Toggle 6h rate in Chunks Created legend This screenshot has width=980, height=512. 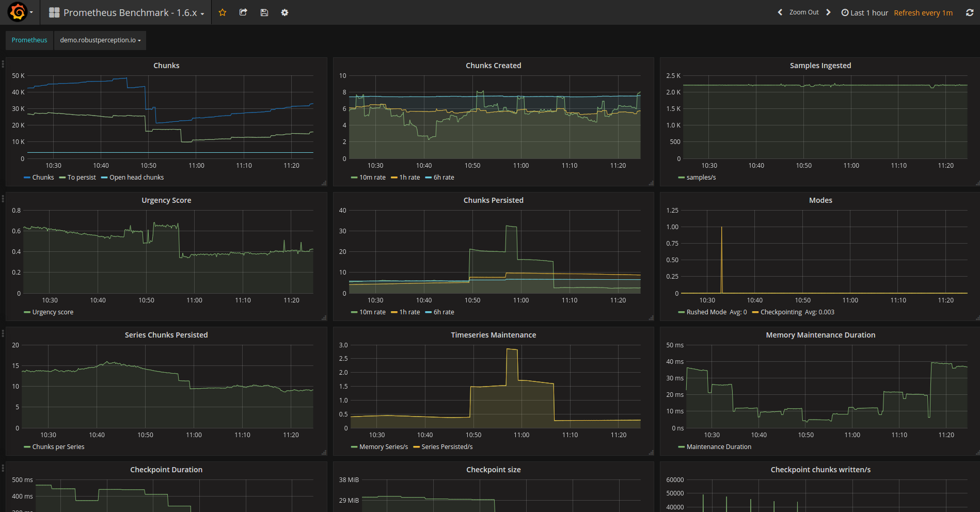[x=444, y=178]
